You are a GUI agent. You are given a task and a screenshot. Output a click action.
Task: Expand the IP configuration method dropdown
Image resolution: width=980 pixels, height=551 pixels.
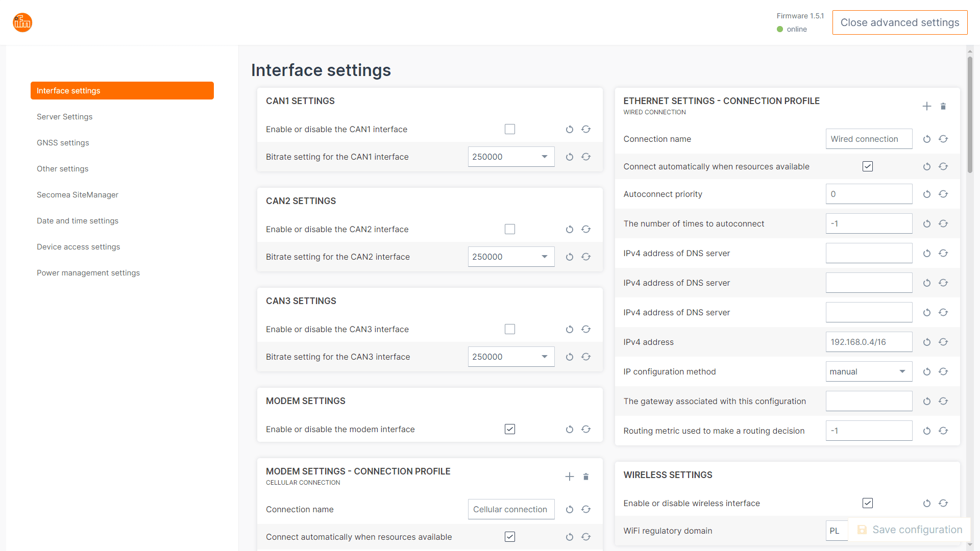click(x=869, y=372)
